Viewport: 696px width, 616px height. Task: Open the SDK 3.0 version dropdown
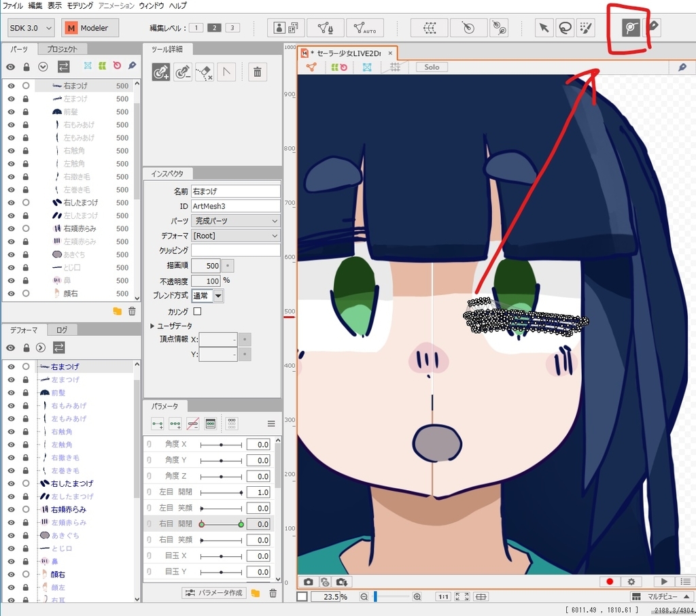[31, 28]
